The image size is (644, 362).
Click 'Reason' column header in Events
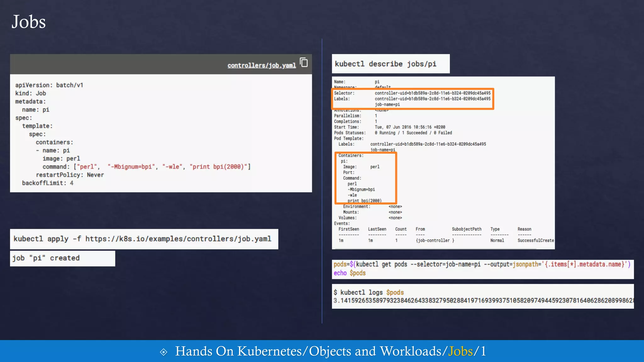[x=525, y=229]
